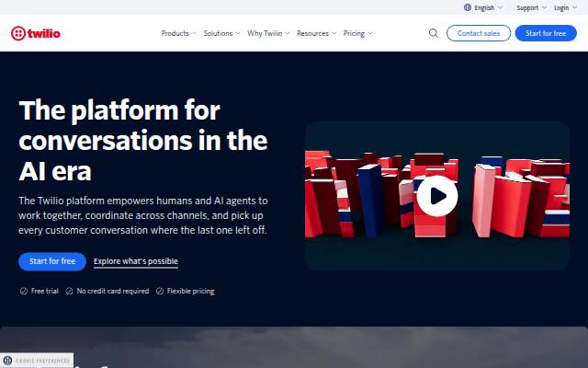Click the Contact sales button
Screen dimensions: 588x368
pyautogui.click(x=479, y=33)
